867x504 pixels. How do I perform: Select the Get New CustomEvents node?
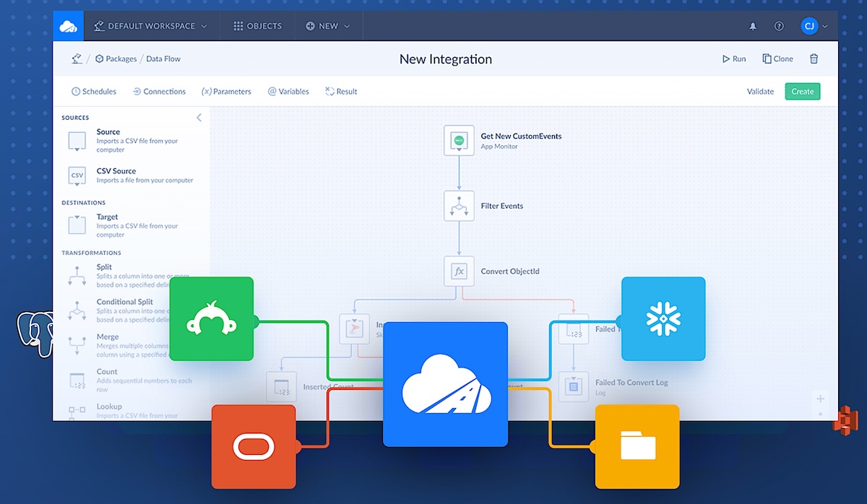click(x=459, y=140)
